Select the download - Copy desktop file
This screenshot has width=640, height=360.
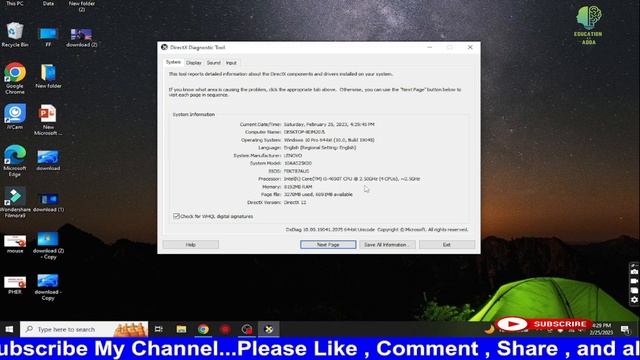coord(48,287)
